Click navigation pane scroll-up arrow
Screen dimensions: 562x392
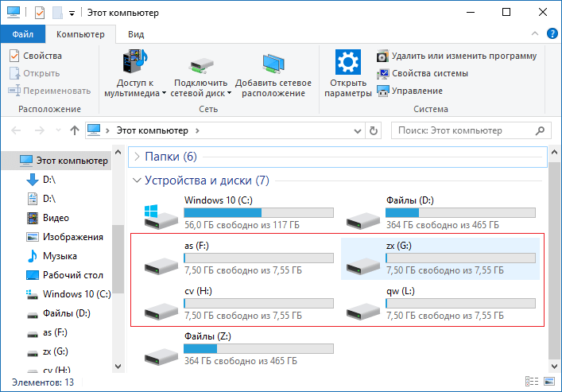118,152
